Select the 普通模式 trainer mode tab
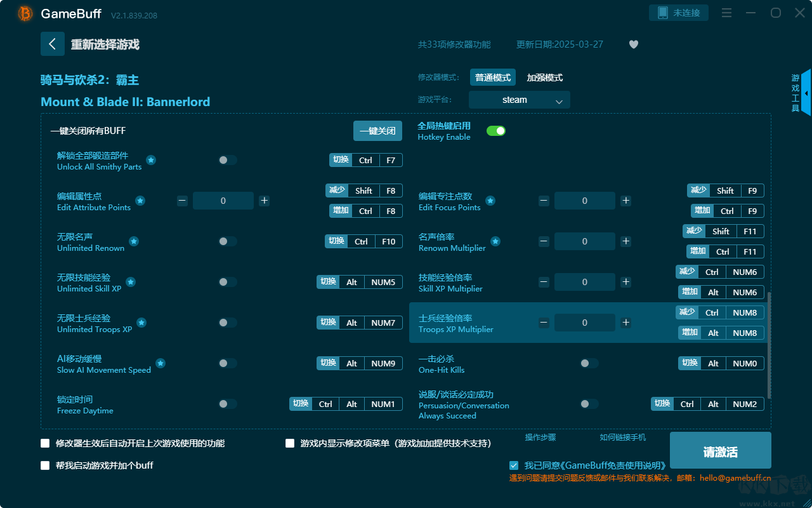812x508 pixels. click(x=493, y=77)
